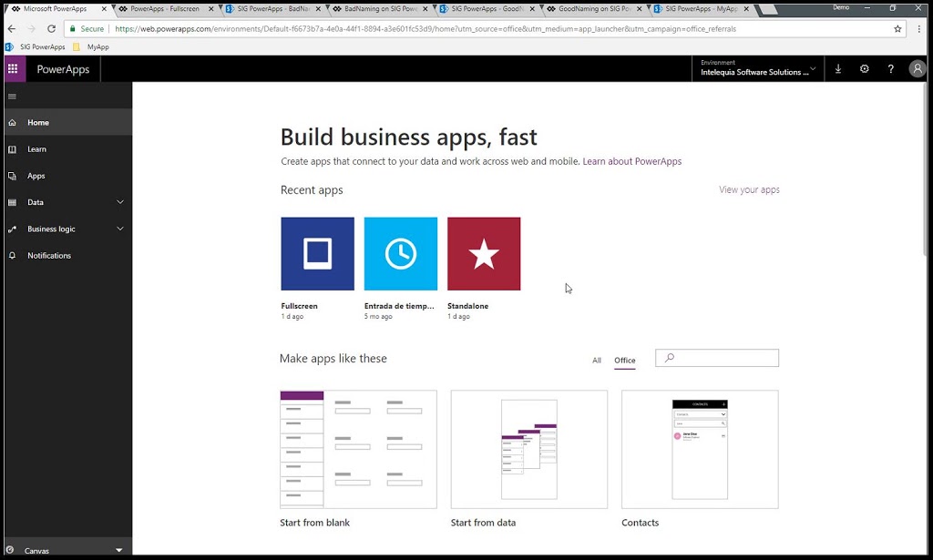This screenshot has width=933, height=560.
Task: Bookmark this page with the star icon
Action: point(897,28)
